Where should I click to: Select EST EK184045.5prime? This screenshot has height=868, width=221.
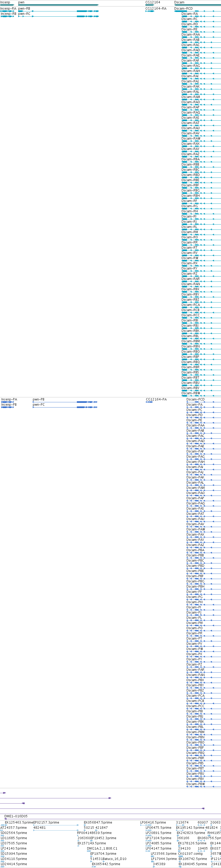(x=193, y=864)
